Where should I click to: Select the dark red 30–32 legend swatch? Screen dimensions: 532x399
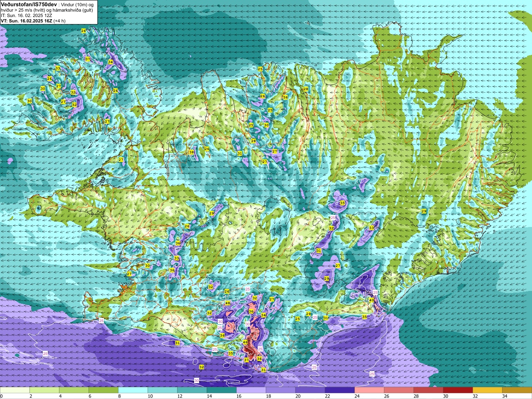pos(458,390)
